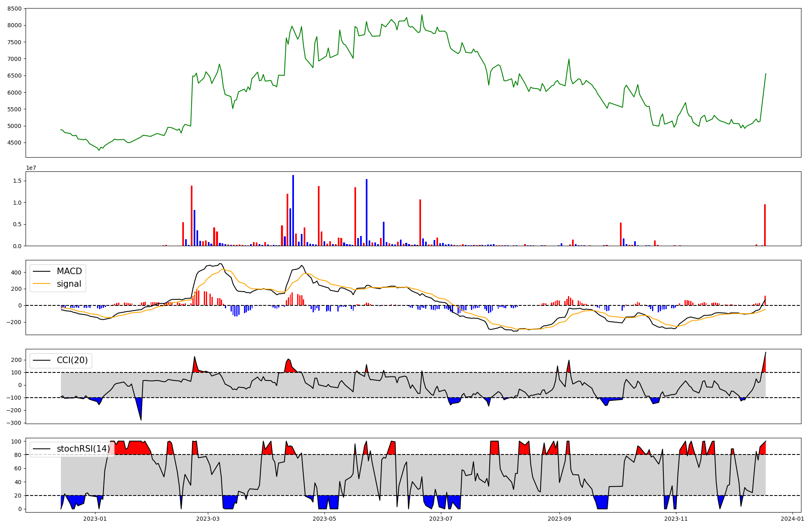
Task: Click the stochRSI(14) legend label
Action: (x=83, y=449)
